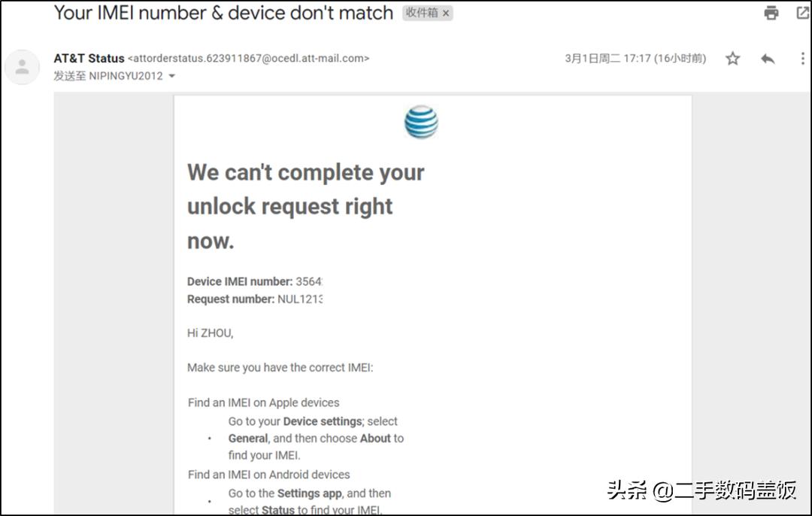
Task: Click the Request number line
Action: point(254,299)
